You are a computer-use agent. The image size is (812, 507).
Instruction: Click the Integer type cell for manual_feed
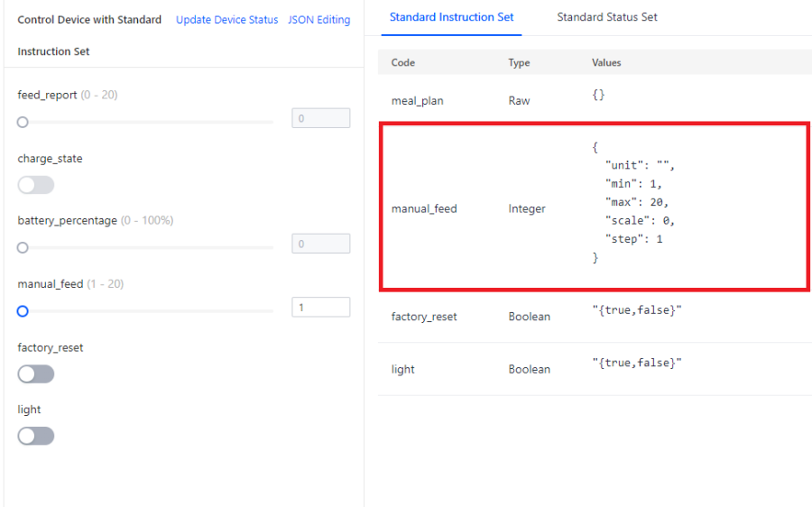coord(527,209)
